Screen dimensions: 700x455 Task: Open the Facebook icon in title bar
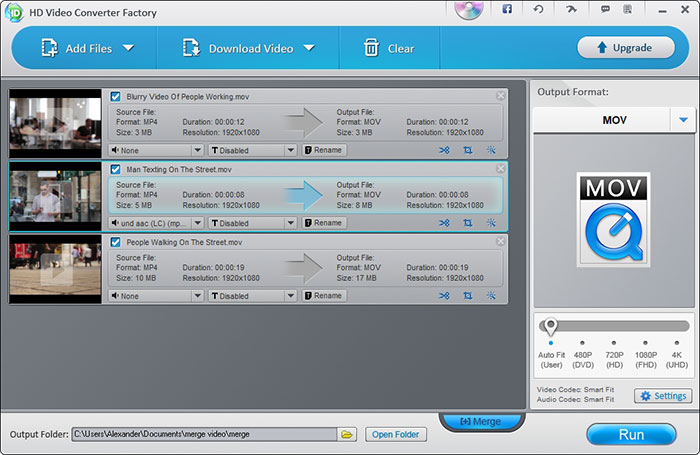click(507, 9)
